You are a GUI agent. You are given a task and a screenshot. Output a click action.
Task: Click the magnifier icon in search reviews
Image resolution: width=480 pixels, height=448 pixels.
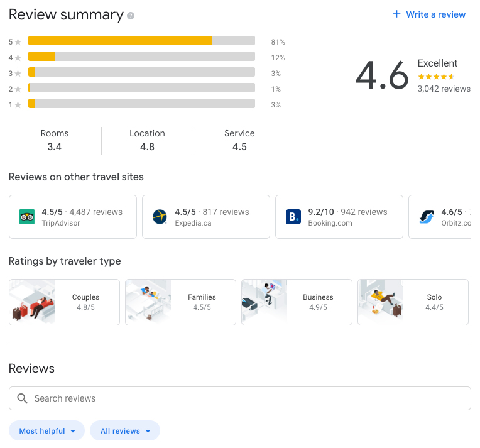(23, 398)
